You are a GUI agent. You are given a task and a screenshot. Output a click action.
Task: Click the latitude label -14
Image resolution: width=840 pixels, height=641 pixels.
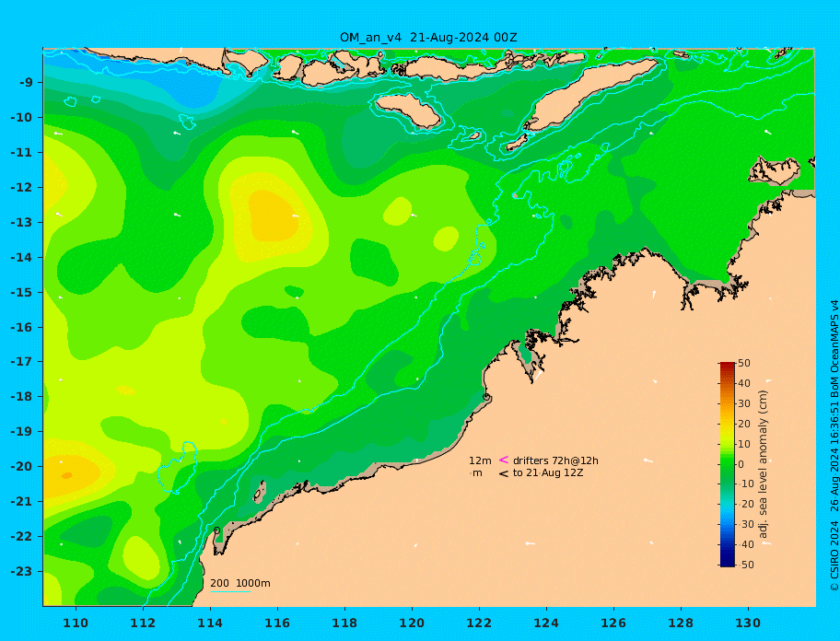tap(22, 258)
